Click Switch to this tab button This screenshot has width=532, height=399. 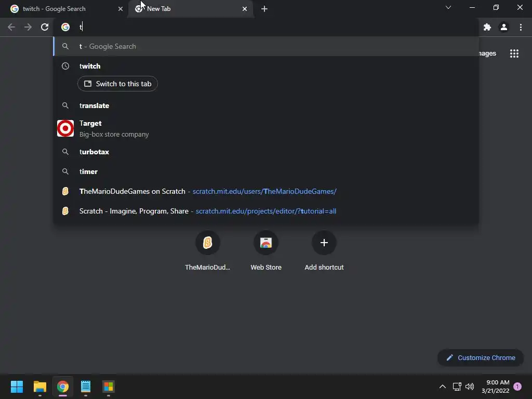pyautogui.click(x=117, y=84)
